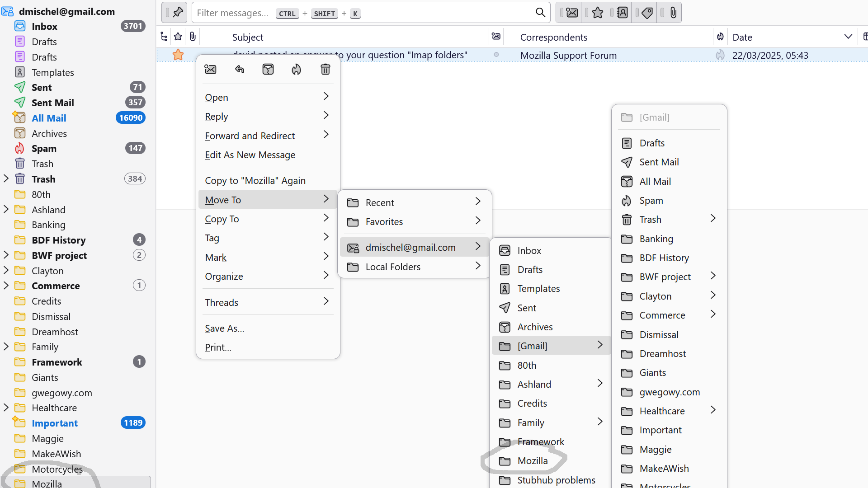868x488 pixels.
Task: Toggle the unread-only quick filter icon
Action: (x=572, y=13)
